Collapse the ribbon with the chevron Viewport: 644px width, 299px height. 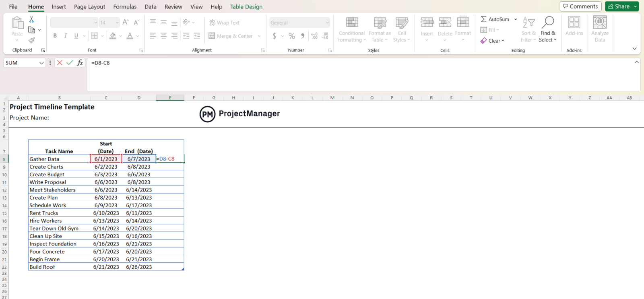tap(634, 49)
